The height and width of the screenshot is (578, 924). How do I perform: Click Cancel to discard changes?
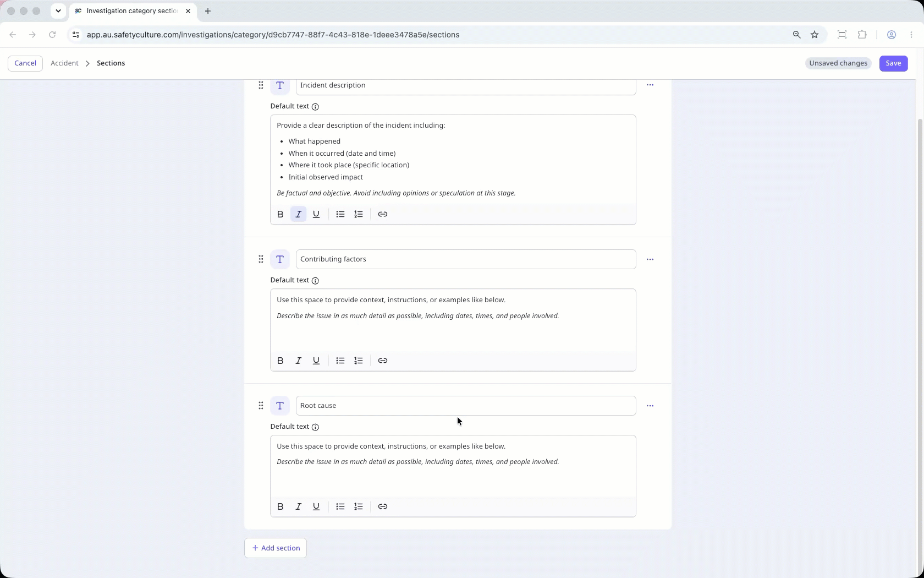pyautogui.click(x=25, y=63)
